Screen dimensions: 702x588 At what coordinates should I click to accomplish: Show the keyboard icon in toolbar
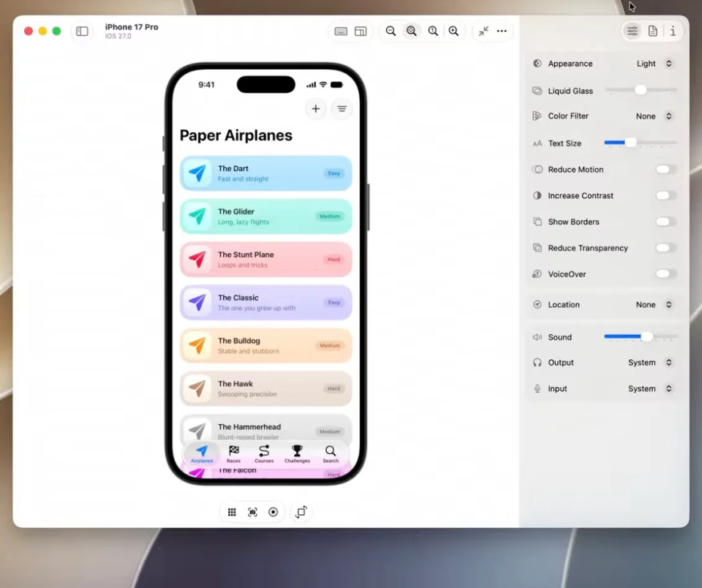pyautogui.click(x=341, y=31)
